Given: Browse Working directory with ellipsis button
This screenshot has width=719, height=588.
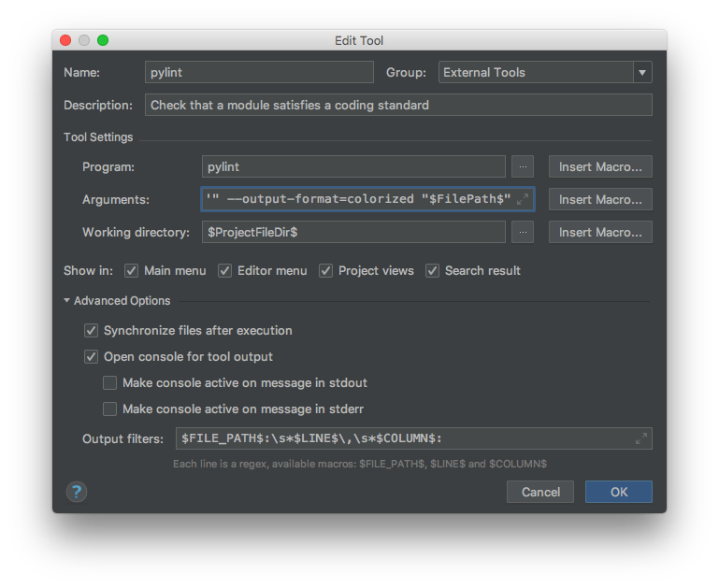Looking at the screenshot, I should tap(523, 232).
